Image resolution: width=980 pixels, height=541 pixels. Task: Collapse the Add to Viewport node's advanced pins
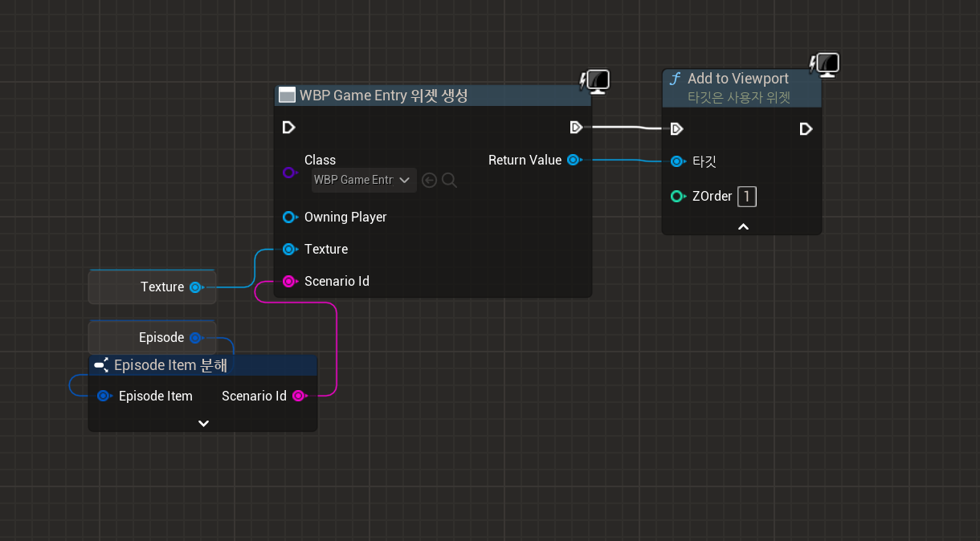click(743, 227)
